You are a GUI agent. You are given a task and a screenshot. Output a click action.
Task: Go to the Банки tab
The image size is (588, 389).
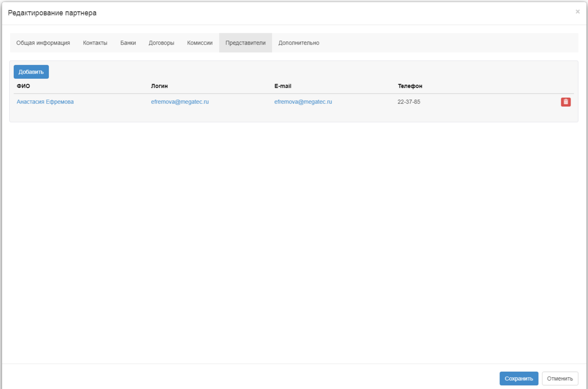[x=128, y=43]
